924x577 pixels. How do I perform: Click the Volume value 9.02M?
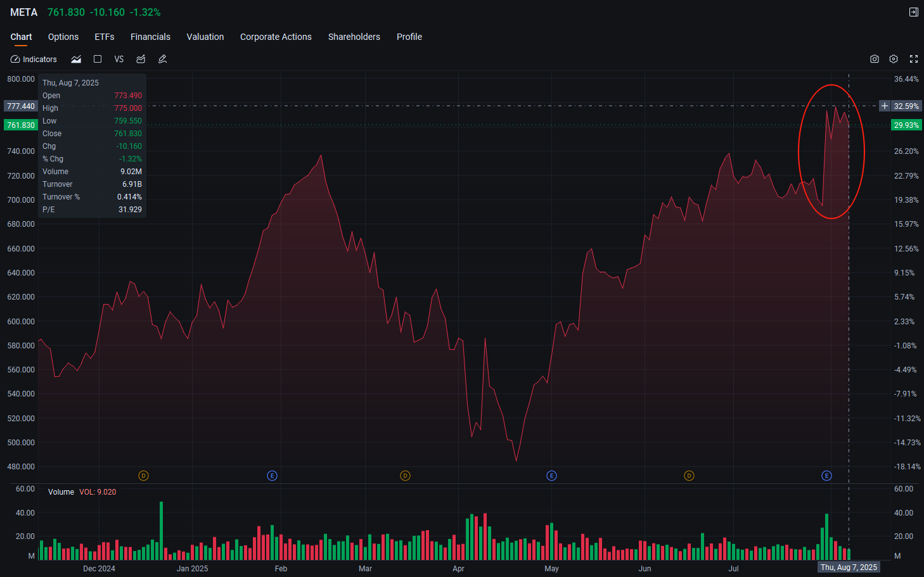(131, 172)
